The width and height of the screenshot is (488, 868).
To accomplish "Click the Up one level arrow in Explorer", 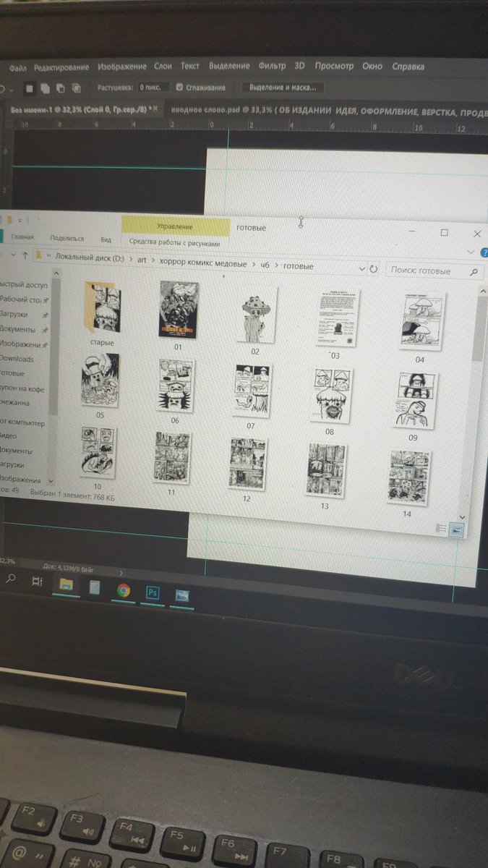I will pos(25,255).
